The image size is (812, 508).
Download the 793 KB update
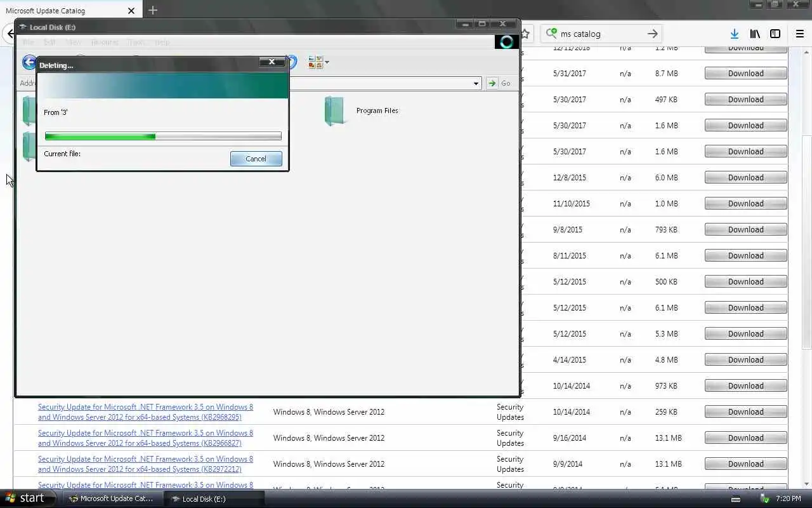[745, 230]
